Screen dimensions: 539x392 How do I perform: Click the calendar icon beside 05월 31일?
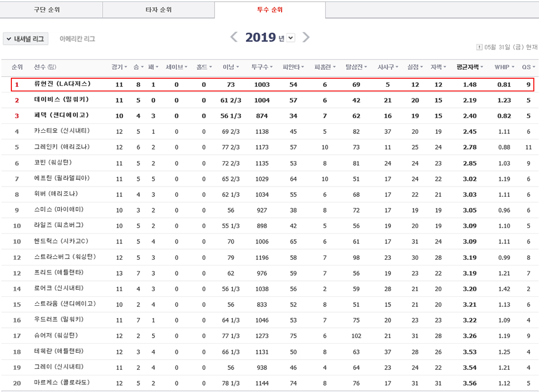coord(479,47)
